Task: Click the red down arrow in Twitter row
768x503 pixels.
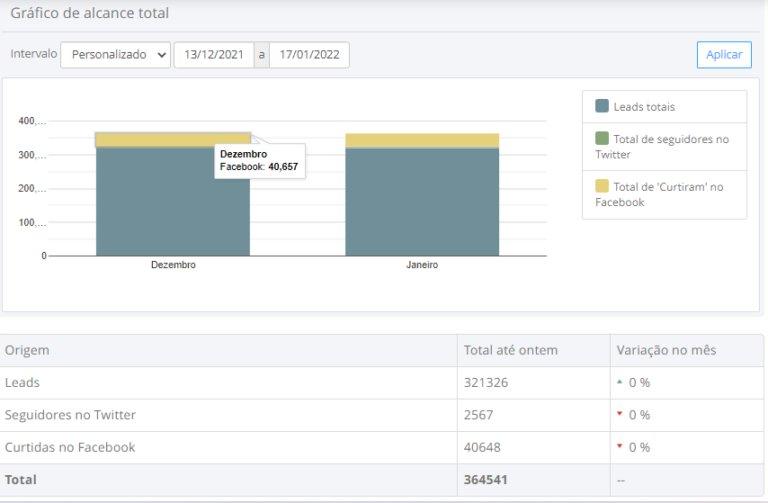Action: [x=620, y=415]
